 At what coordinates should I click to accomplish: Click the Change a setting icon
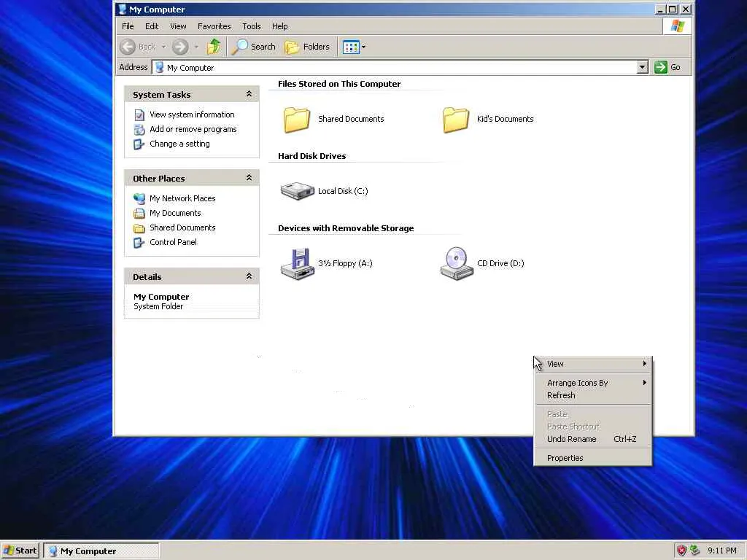tap(139, 144)
